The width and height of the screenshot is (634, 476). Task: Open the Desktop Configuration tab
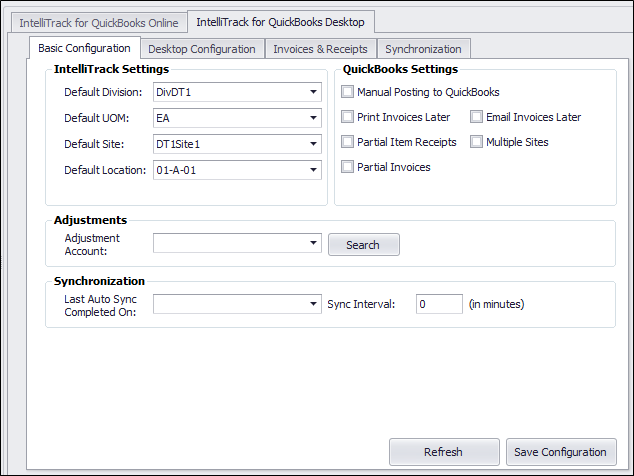tap(202, 49)
